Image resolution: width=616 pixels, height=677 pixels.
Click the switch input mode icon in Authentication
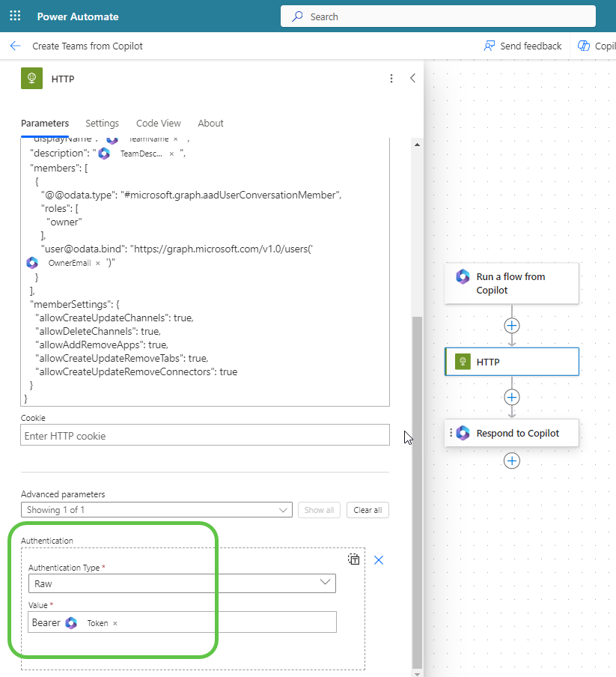tap(354, 559)
